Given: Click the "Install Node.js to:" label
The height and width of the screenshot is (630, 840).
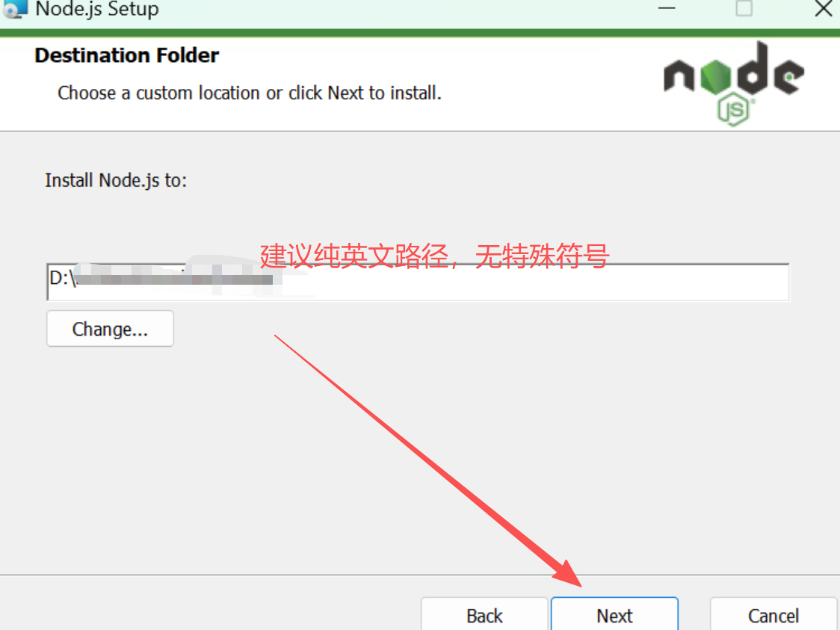Looking at the screenshot, I should [116, 180].
